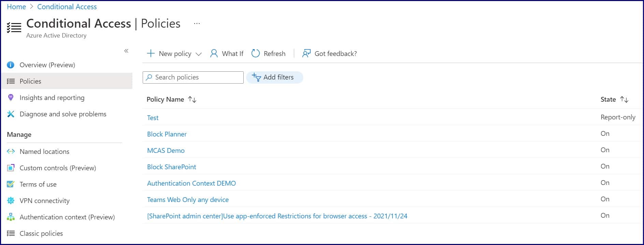Click the Policy Name column header
The width and height of the screenshot is (644, 245).
(x=165, y=99)
